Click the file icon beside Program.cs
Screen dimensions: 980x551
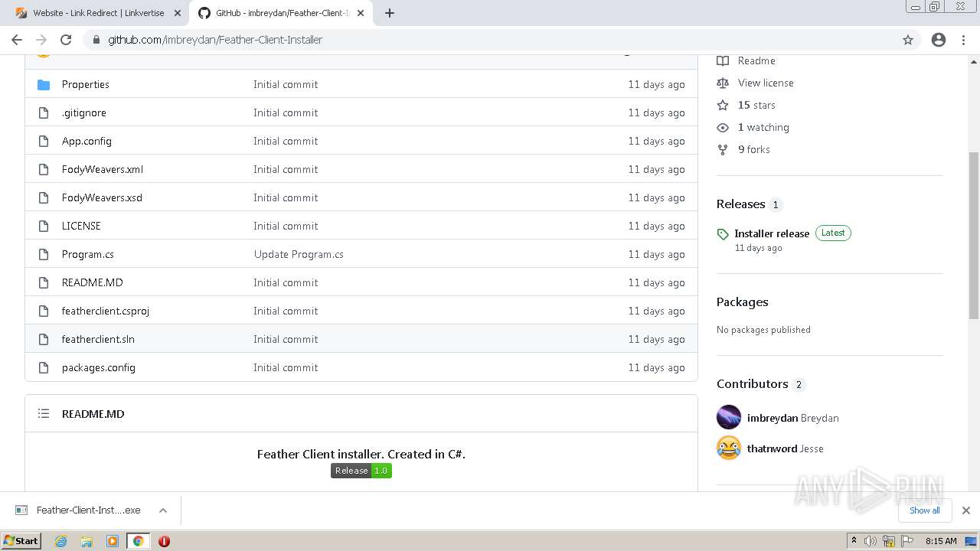[x=44, y=254]
